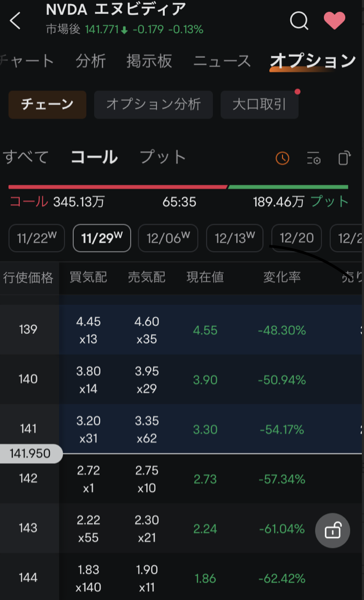Toggle the heart favorite icon
The height and width of the screenshot is (600, 364).
335,21
